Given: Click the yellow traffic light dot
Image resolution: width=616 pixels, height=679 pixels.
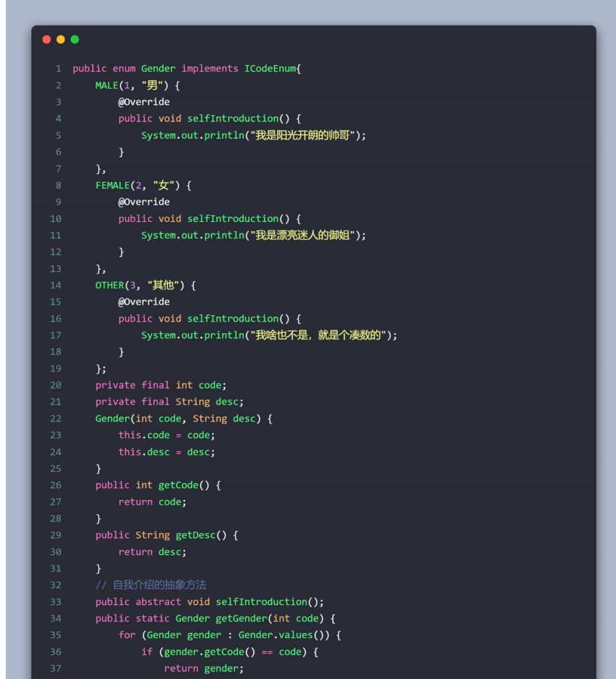Looking at the screenshot, I should tap(60, 39).
